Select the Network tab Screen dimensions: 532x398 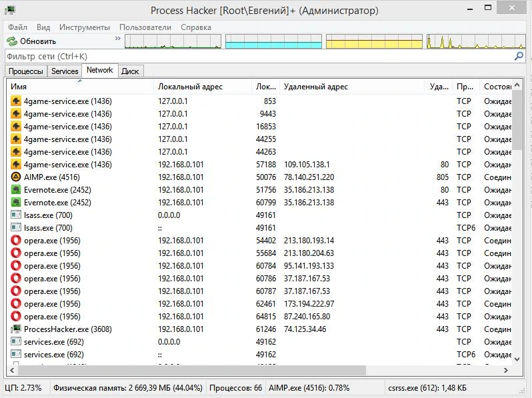pyautogui.click(x=100, y=70)
